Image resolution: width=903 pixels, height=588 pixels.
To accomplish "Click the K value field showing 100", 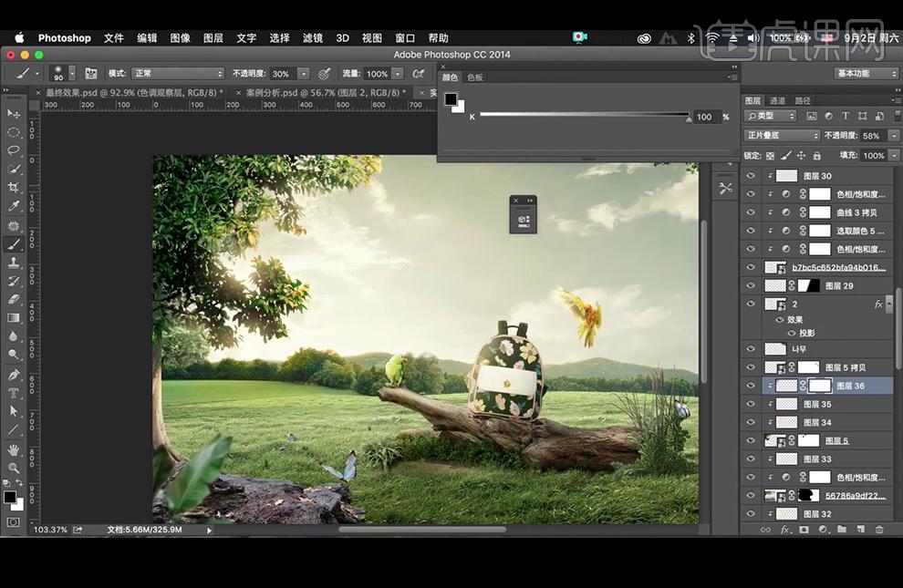I will click(705, 117).
